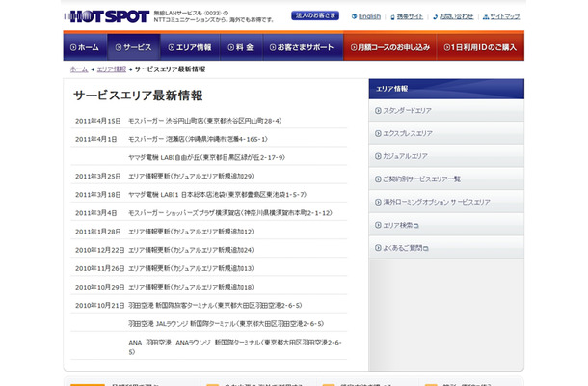Select the エリア情報更新 entry dated 2010年11月26日
The image size is (588, 386).
pyautogui.click(x=191, y=268)
